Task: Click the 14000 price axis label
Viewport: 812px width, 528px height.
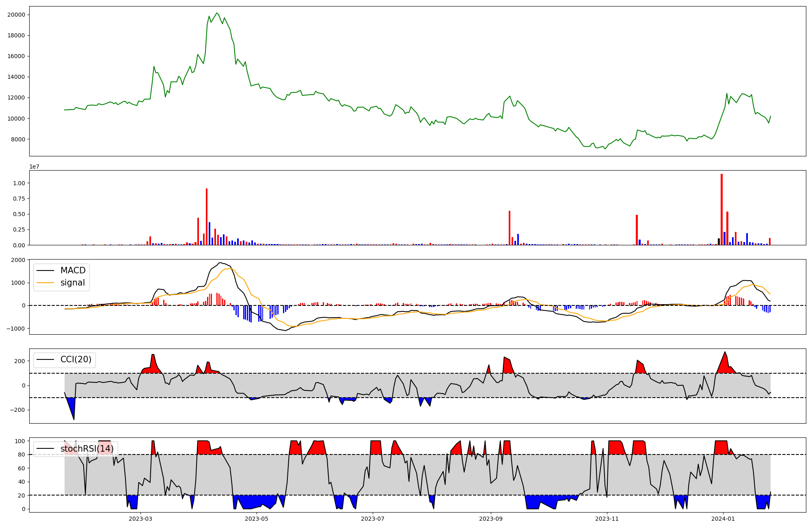Action: (16, 77)
